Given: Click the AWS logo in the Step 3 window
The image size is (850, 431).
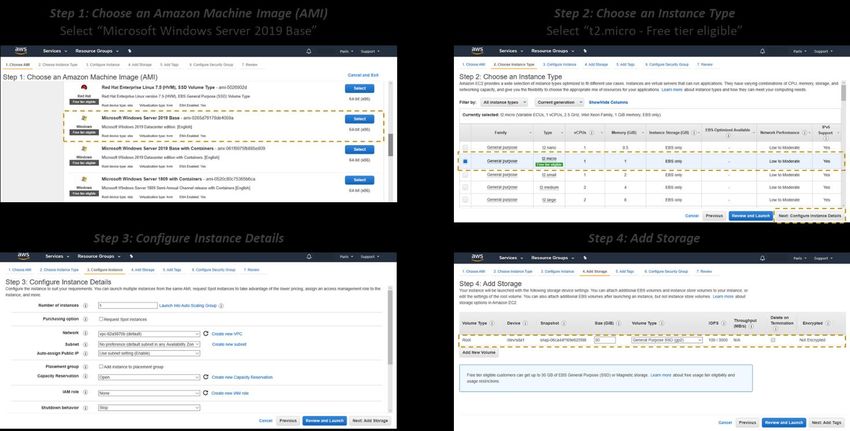Looking at the screenshot, I should point(23,256).
